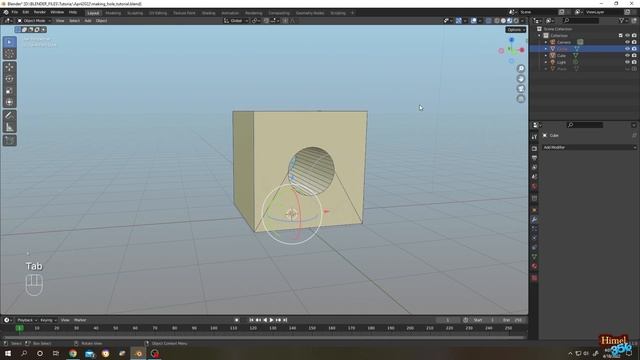
Task: Open the Object Data properties tab
Action: (x=534, y=257)
